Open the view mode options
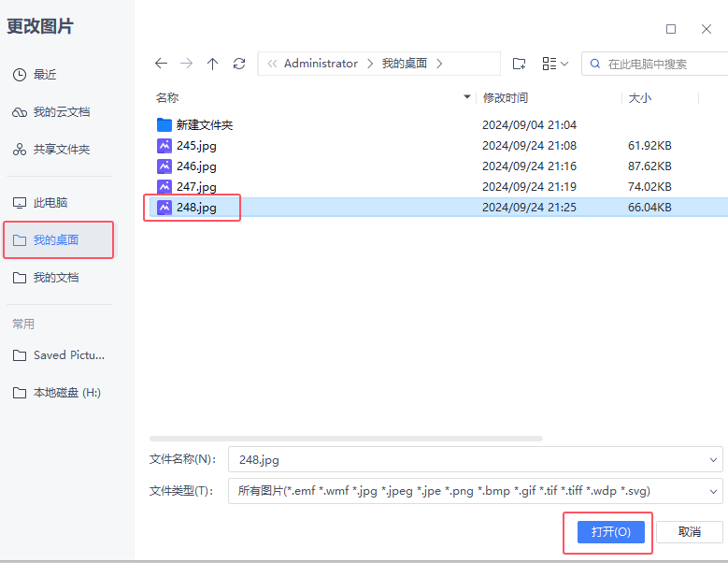 point(555,64)
